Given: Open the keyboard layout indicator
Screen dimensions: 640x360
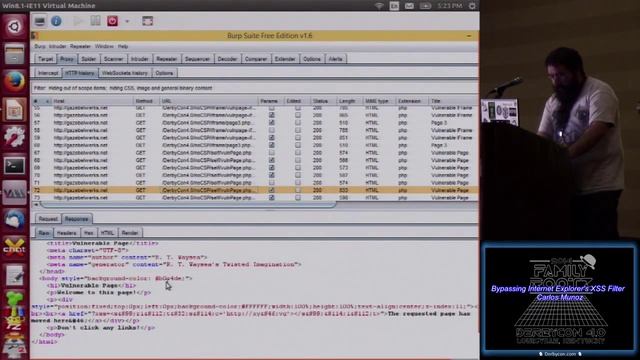Looking at the screenshot, I should (394, 6).
